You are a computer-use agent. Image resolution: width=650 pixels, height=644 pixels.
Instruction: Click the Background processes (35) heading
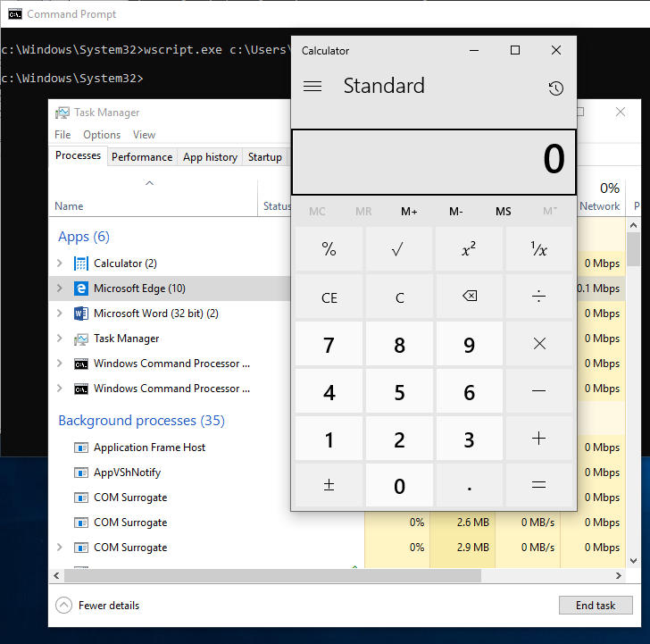(141, 421)
